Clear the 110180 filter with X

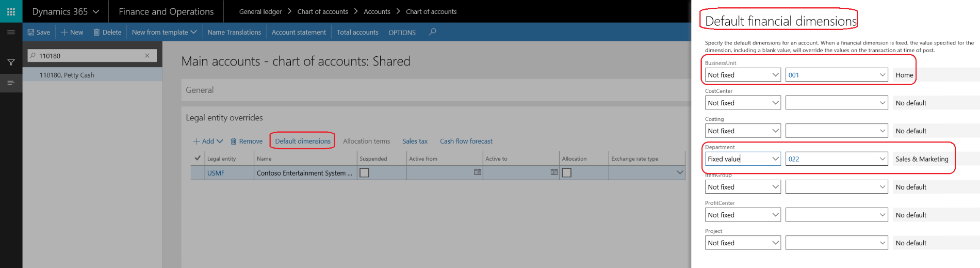tap(147, 56)
